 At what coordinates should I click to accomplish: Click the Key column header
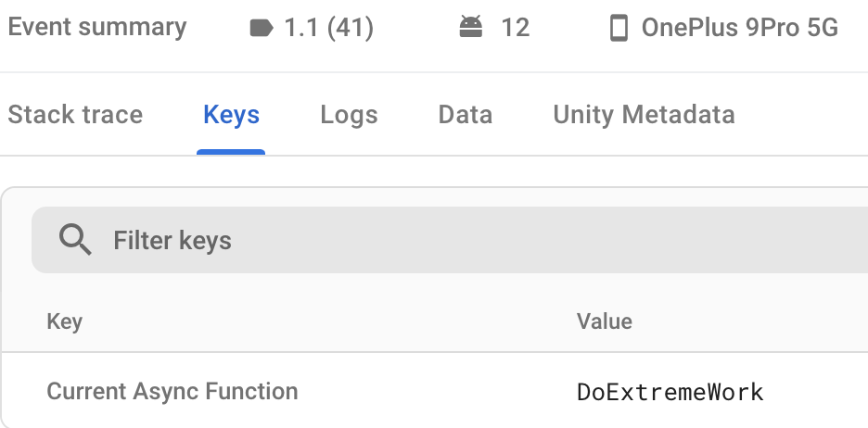pyautogui.click(x=64, y=321)
